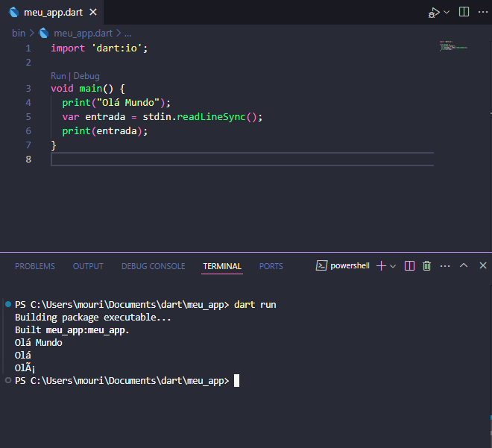The height and width of the screenshot is (448, 492).
Task: Kill the terminal with trash icon
Action: (x=426, y=266)
